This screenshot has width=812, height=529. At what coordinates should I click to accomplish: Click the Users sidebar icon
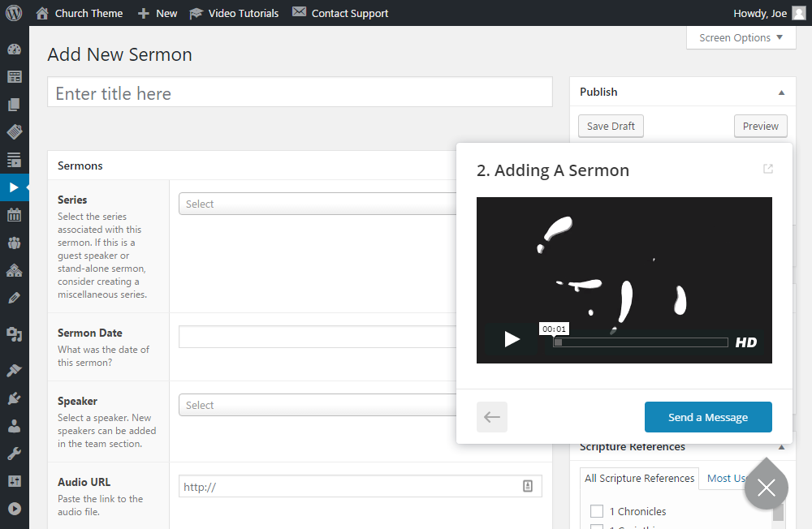(x=14, y=426)
